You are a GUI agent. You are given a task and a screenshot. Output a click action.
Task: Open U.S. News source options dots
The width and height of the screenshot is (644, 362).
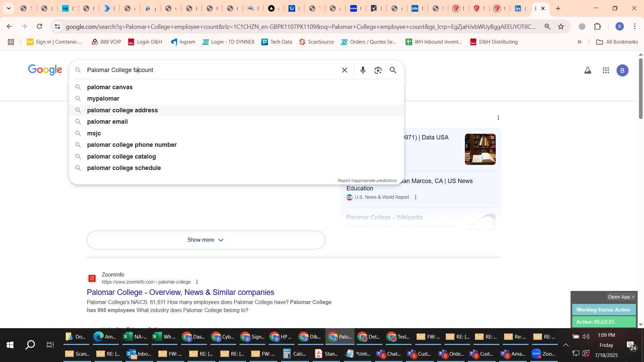click(416, 197)
